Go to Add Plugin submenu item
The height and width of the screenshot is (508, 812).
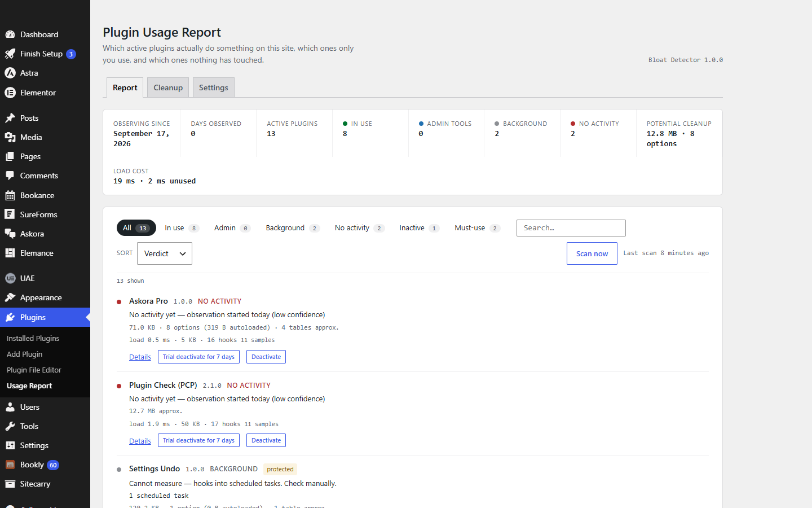click(x=24, y=354)
